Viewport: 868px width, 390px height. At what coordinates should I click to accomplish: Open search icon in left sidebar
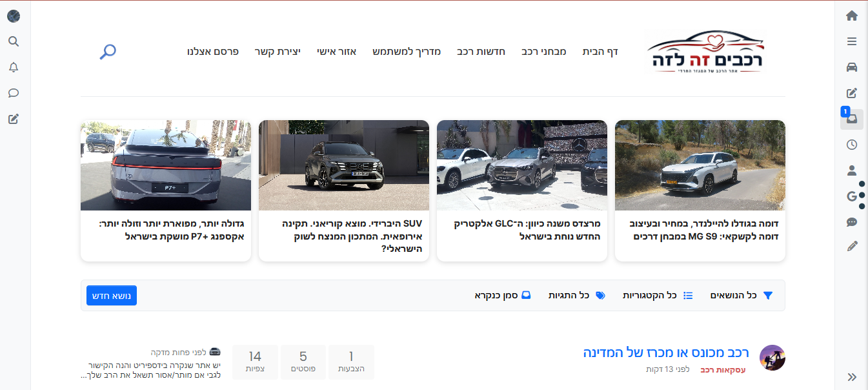(14, 41)
